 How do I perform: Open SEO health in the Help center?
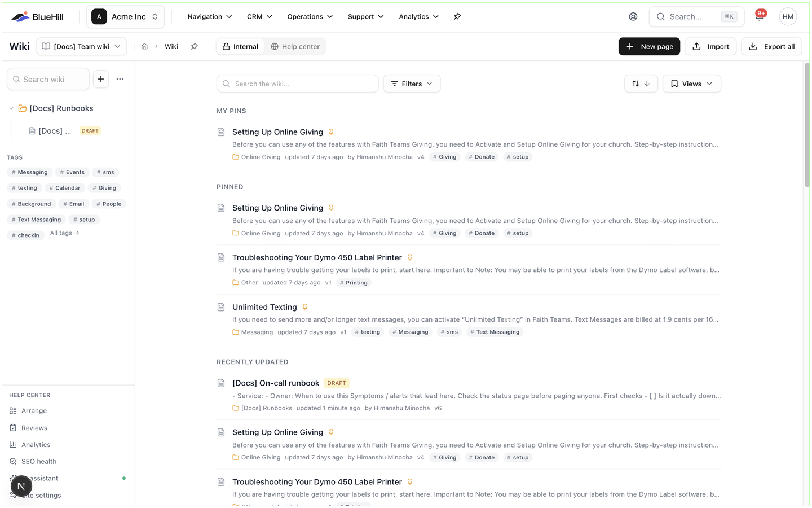(39, 462)
